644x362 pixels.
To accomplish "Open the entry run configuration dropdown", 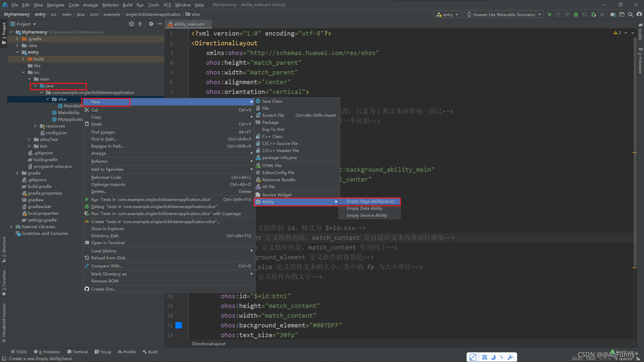I will point(448,14).
